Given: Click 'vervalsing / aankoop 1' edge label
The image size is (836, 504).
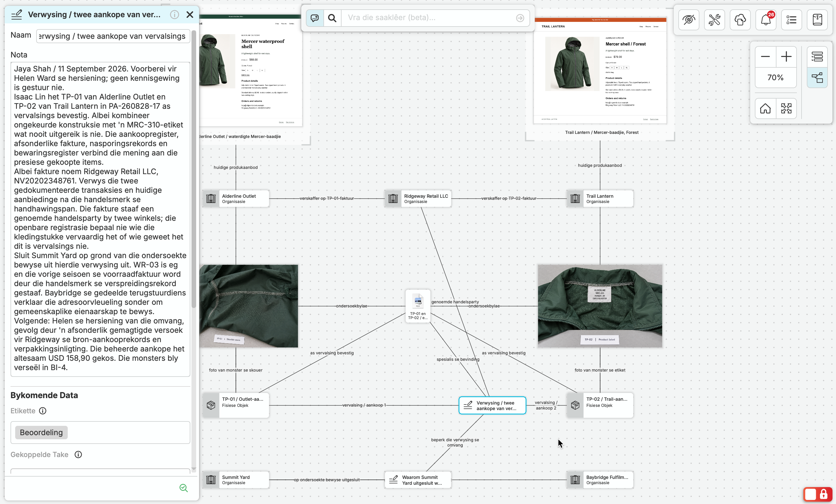Looking at the screenshot, I should [364, 405].
